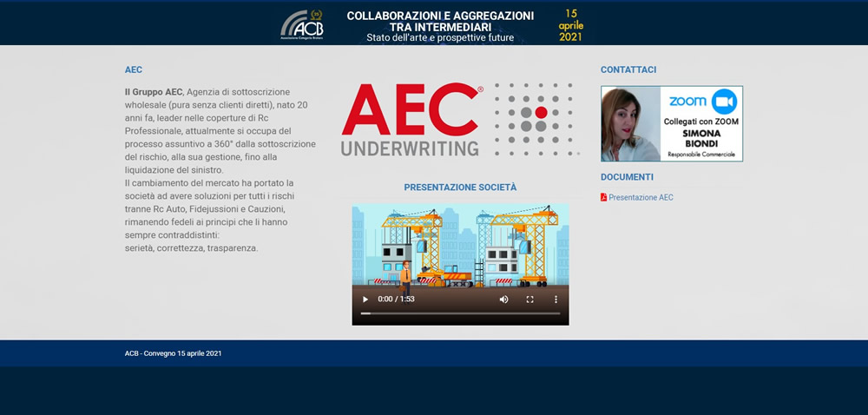Click the Zoom camera icon in contact card

pos(724,102)
